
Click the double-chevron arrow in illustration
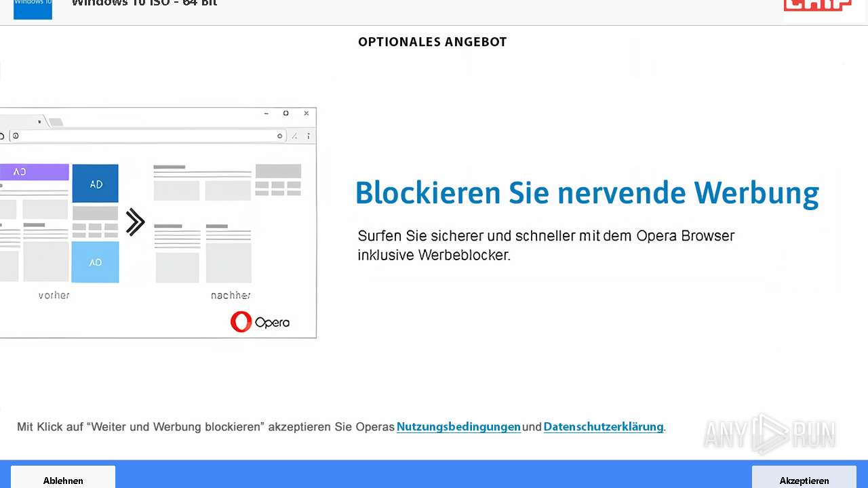135,222
